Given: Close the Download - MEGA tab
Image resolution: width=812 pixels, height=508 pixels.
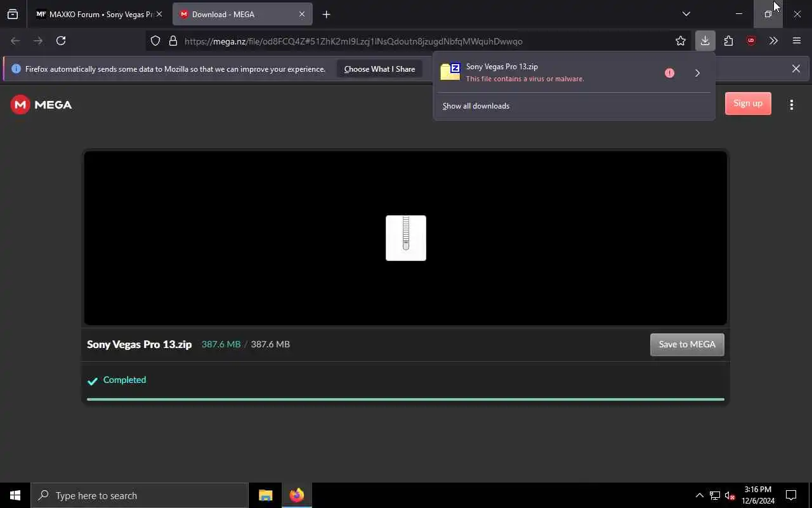Looking at the screenshot, I should click(x=302, y=14).
